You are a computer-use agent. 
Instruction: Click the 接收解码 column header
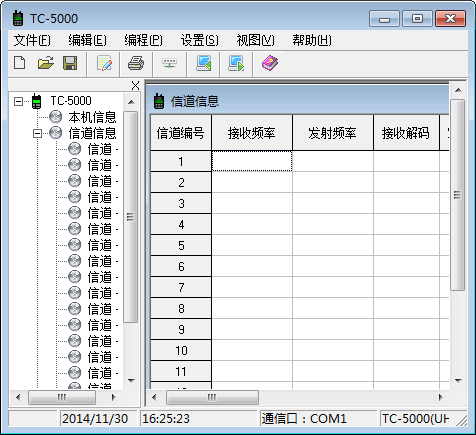click(406, 133)
